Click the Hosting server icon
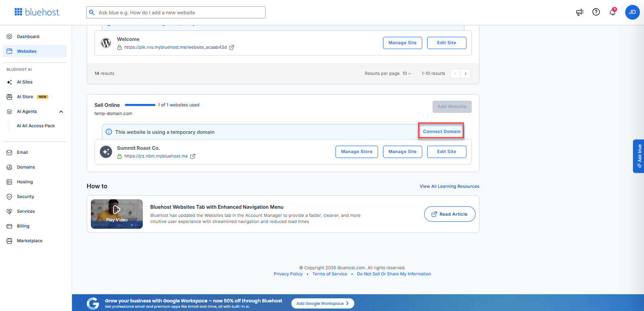This screenshot has height=311, width=644. (9, 182)
